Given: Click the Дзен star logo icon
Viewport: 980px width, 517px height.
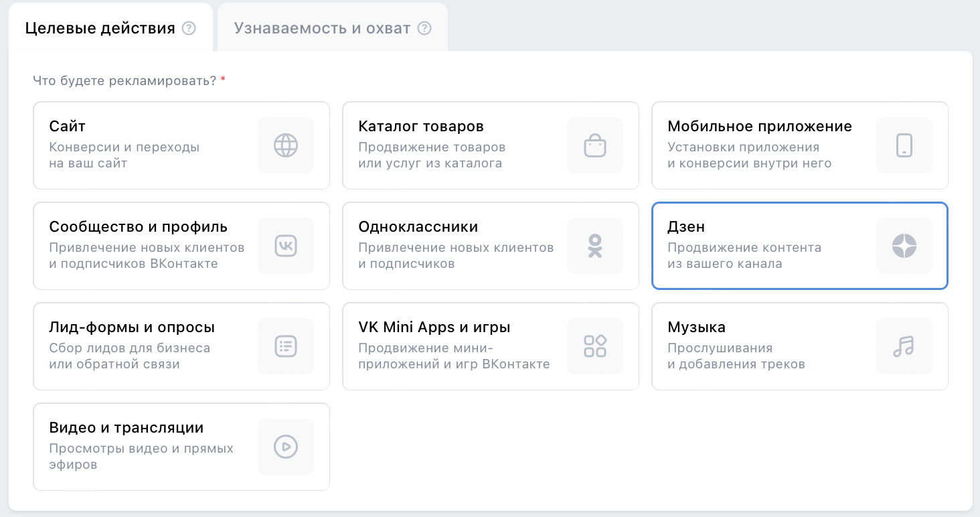Looking at the screenshot, I should (x=904, y=246).
